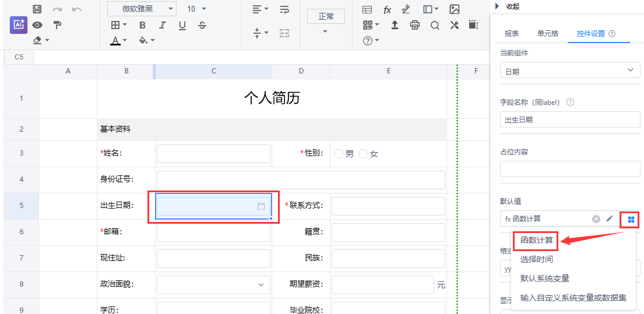Open the 微软雅黑 font dropdown
The height and width of the screenshot is (314, 644).
[x=142, y=9]
